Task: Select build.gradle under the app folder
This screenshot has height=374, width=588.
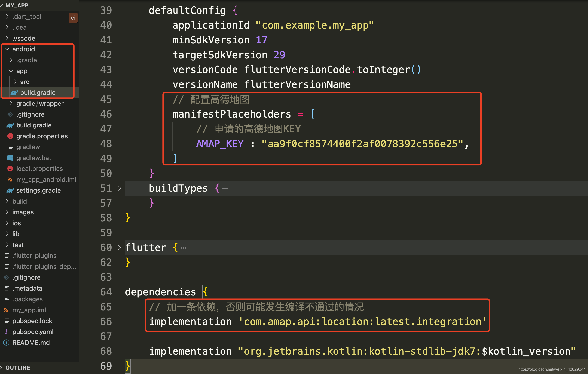Action: pyautogui.click(x=38, y=93)
